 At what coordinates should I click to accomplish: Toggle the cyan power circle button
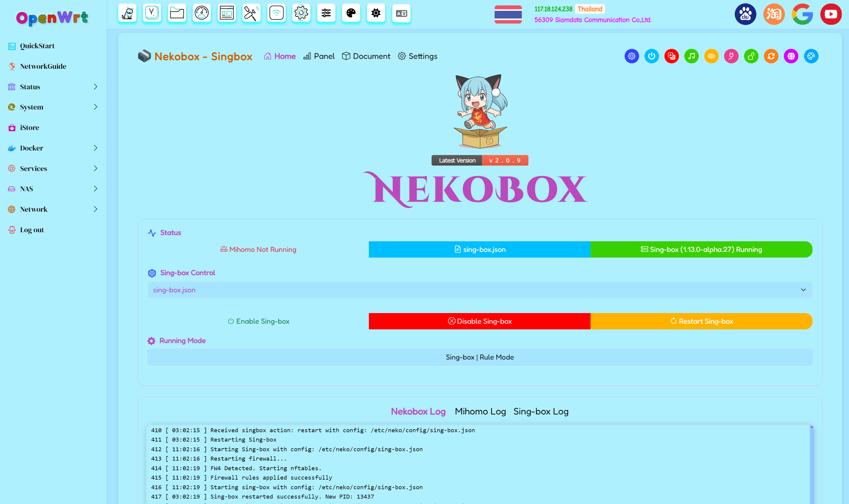click(x=651, y=56)
